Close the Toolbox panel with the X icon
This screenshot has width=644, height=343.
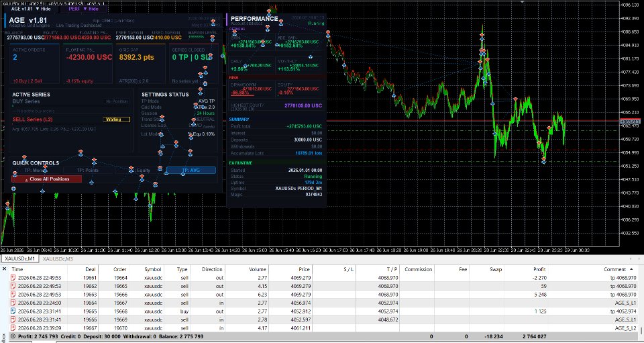[x=5, y=269]
